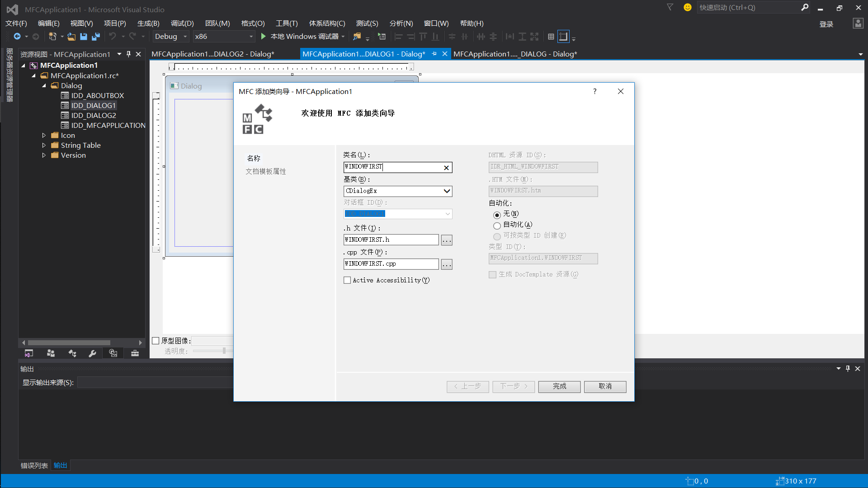Click the Find in Files toolbar icon
Image resolution: width=868 pixels, height=488 pixels.
pyautogui.click(x=357, y=37)
